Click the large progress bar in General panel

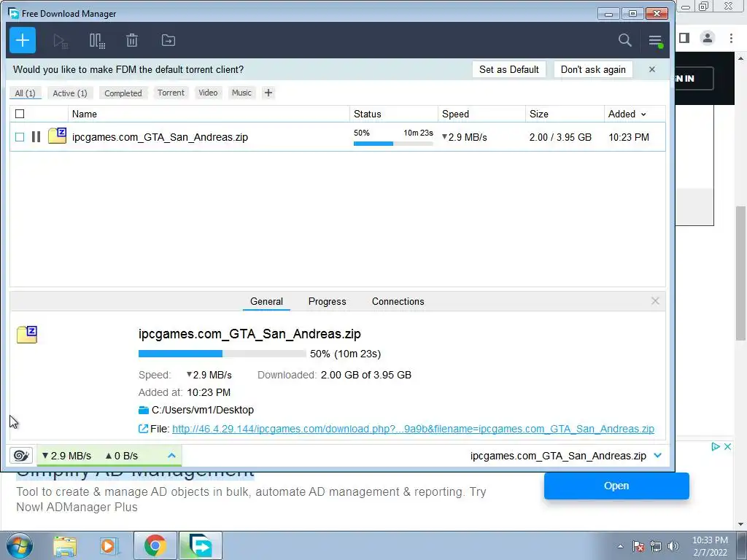(222, 354)
